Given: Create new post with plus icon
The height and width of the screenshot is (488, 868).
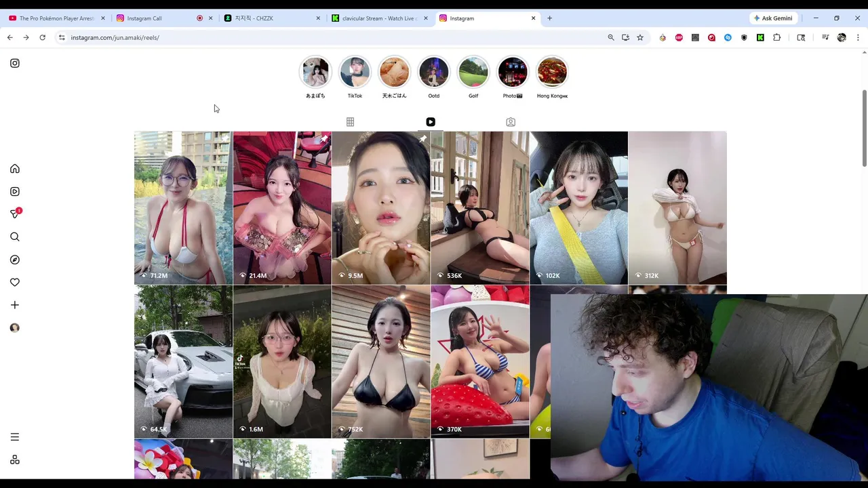Looking at the screenshot, I should click(15, 305).
